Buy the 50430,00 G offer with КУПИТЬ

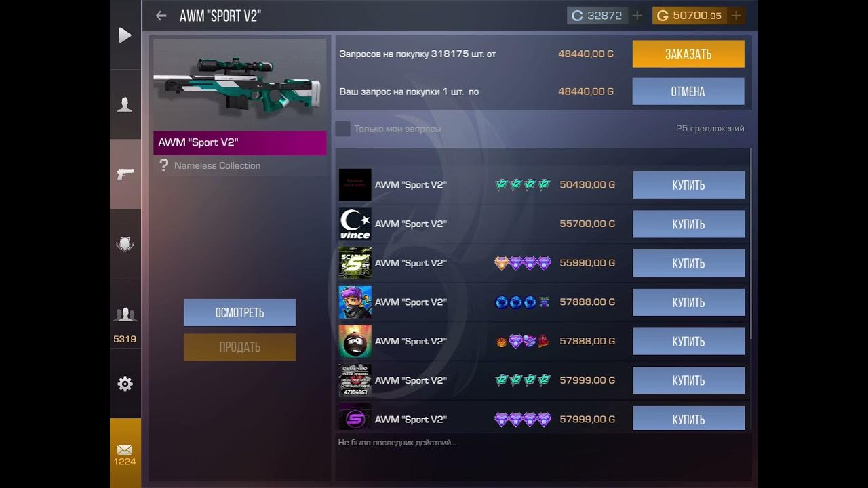pos(688,185)
